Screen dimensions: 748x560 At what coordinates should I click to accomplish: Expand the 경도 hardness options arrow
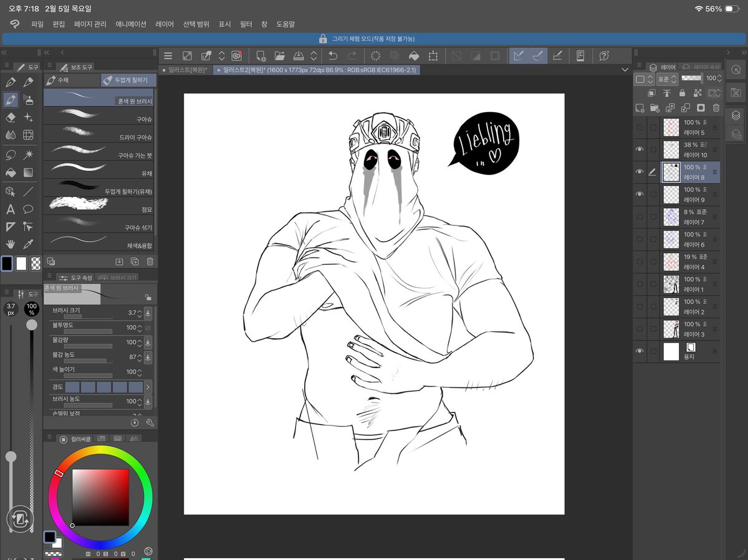148,387
